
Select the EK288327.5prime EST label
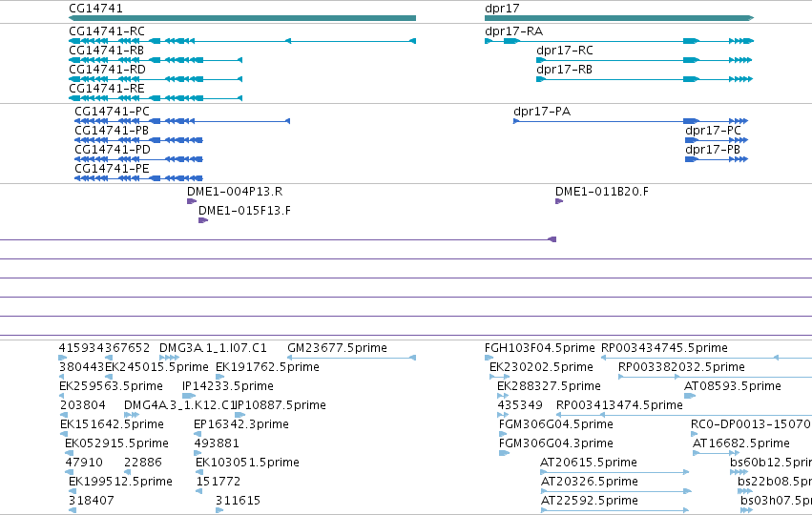click(x=549, y=386)
